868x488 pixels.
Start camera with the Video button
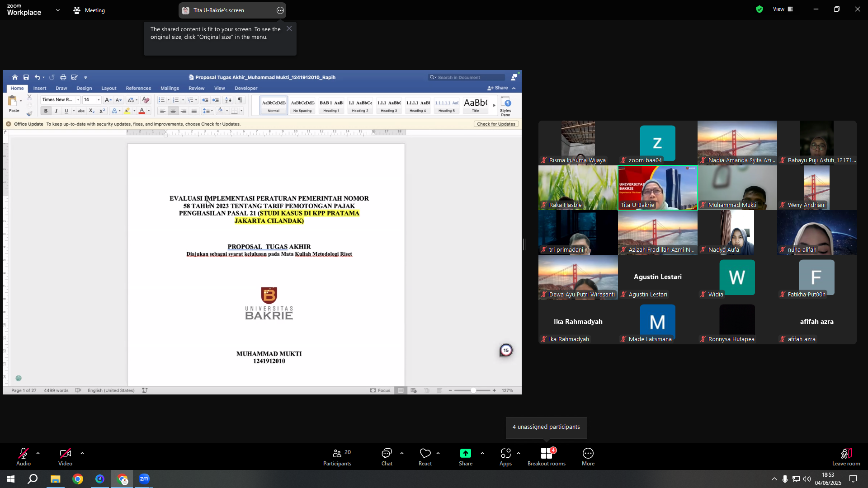pyautogui.click(x=65, y=457)
